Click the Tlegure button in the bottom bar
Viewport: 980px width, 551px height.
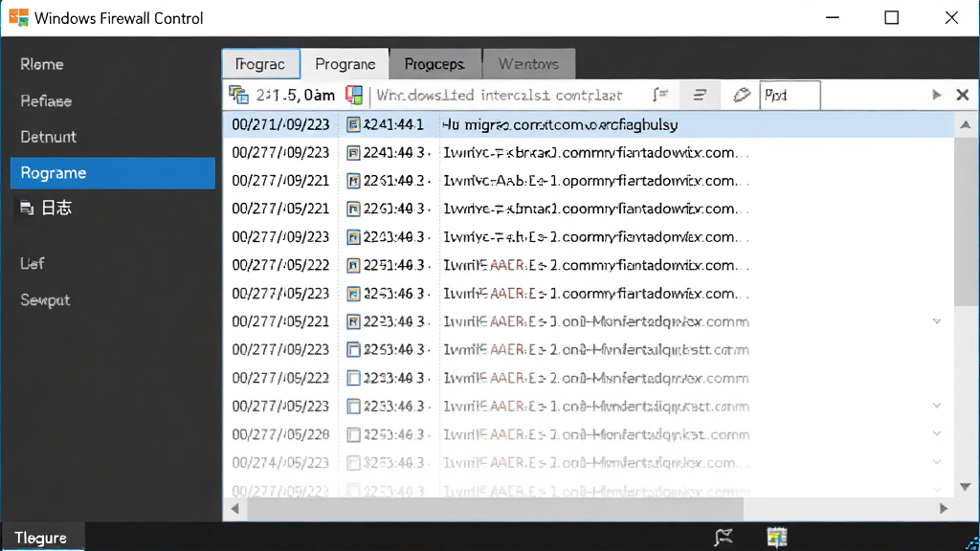click(41, 538)
